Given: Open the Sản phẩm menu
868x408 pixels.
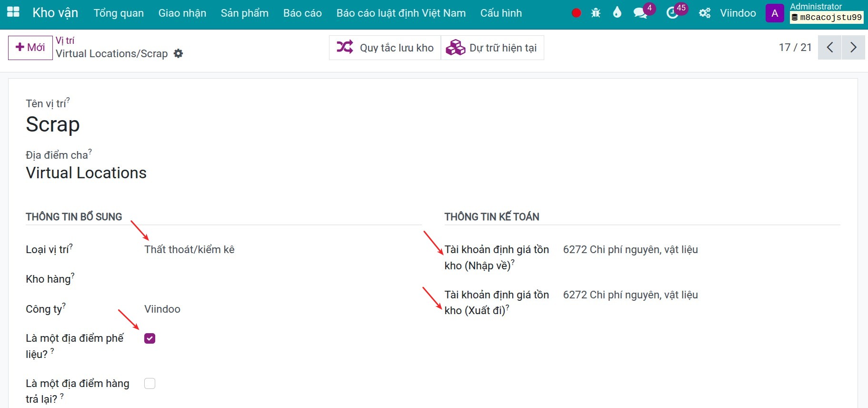Looking at the screenshot, I should coord(245,13).
